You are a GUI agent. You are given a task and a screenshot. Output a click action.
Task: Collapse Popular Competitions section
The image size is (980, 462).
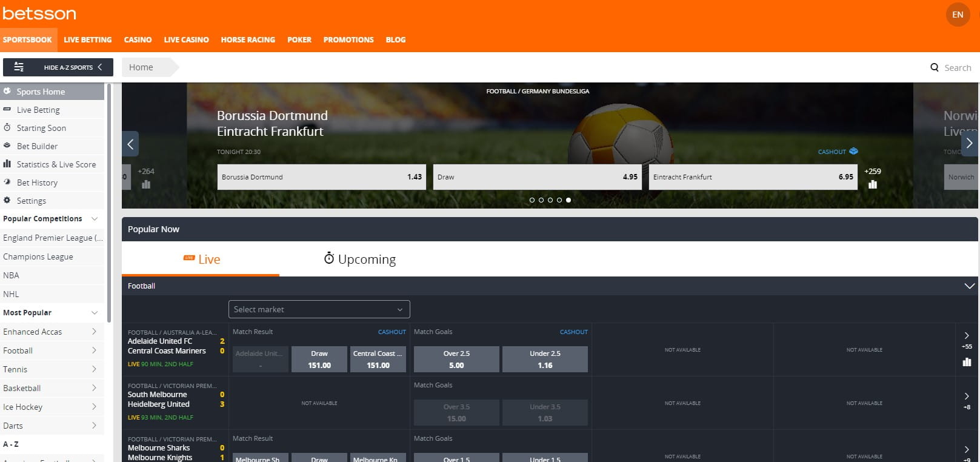point(95,218)
